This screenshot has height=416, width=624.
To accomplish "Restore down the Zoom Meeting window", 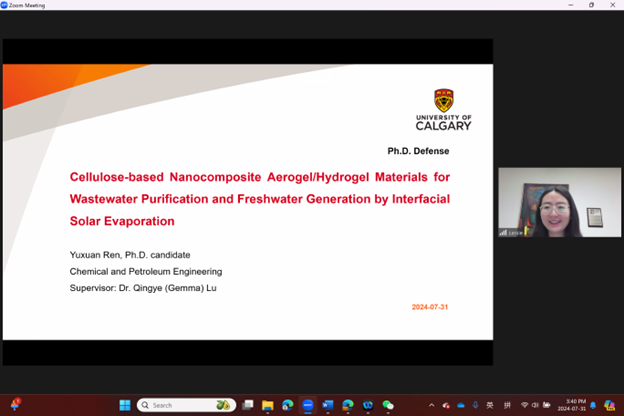I will [x=591, y=5].
